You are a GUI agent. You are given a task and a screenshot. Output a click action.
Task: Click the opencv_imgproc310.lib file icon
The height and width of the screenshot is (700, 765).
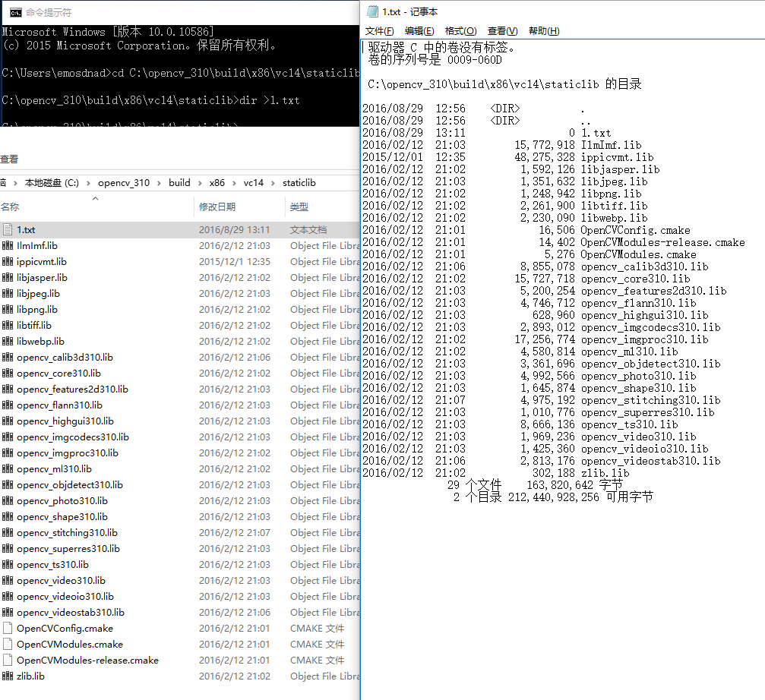coord(8,452)
